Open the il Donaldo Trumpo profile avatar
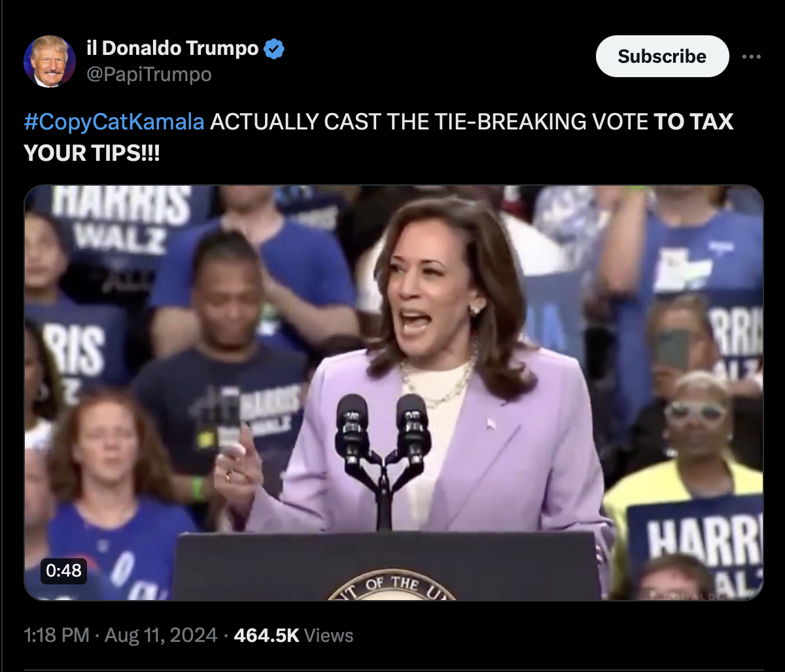The height and width of the screenshot is (672, 785). [49, 61]
